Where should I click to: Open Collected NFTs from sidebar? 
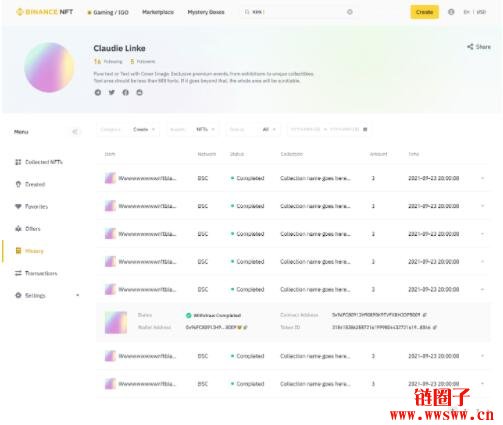coord(39,162)
